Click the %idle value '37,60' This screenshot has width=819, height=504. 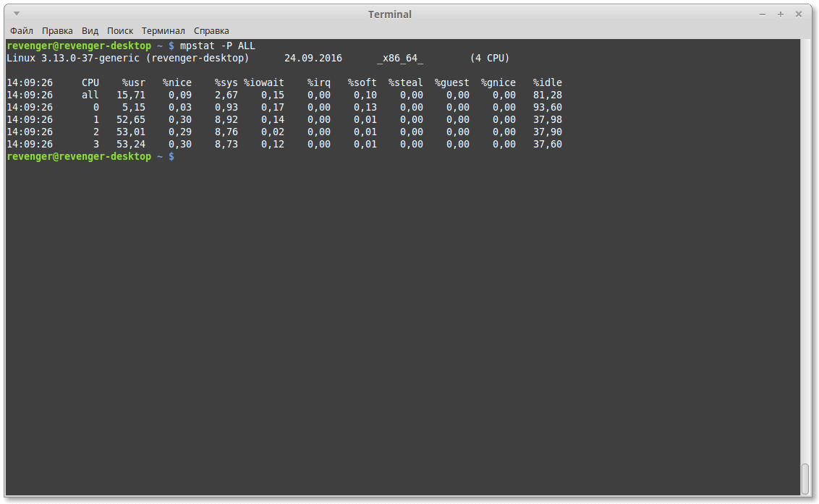click(548, 144)
